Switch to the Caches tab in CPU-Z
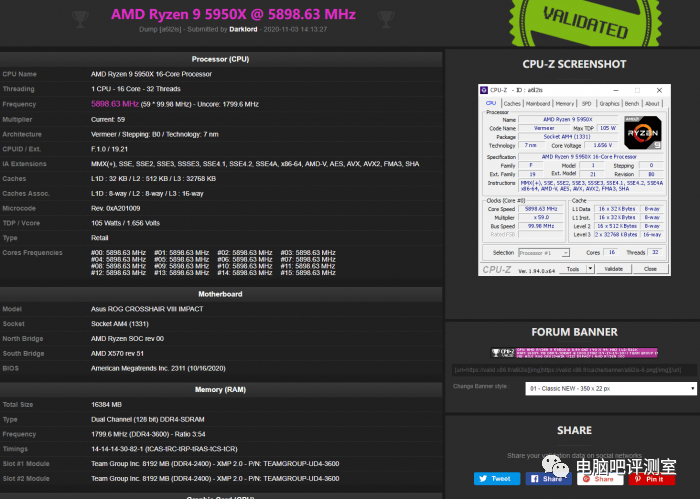 (x=512, y=104)
